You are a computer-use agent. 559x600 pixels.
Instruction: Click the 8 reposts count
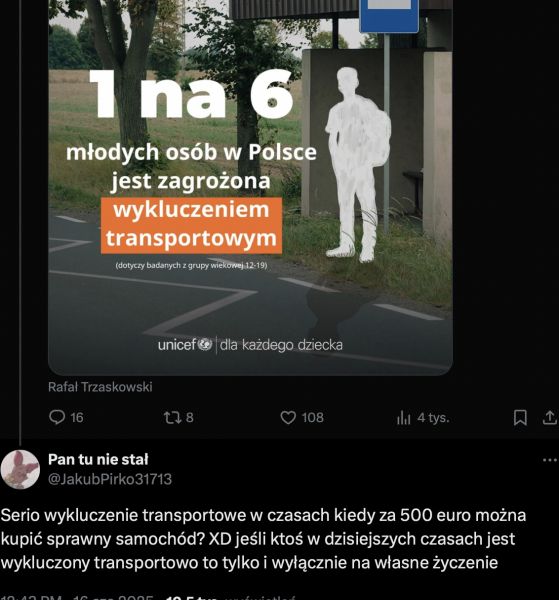tap(190, 417)
